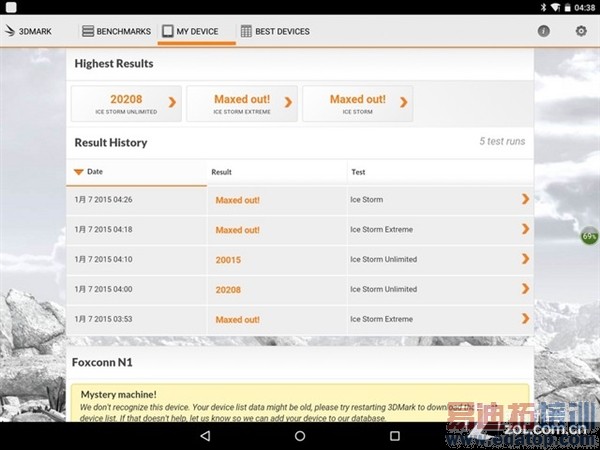Tap the Android Back navigation button
The width and height of the screenshot is (600, 450).
coord(205,435)
